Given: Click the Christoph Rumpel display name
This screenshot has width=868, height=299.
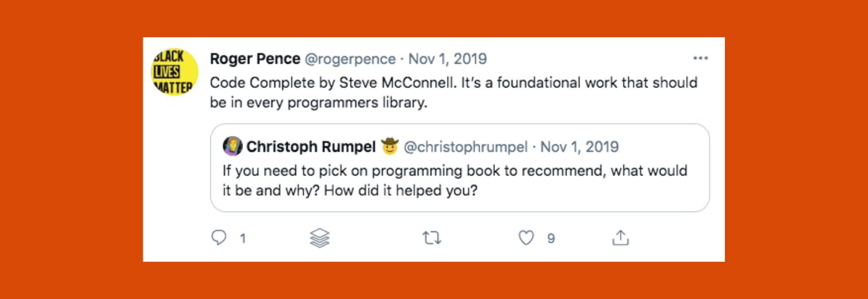Looking at the screenshot, I should 311,147.
